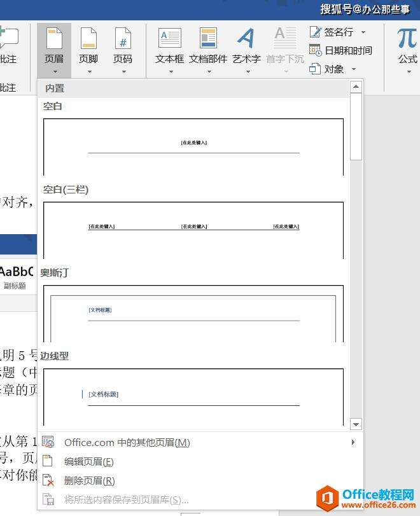The width and height of the screenshot is (420, 516).
Task: Choose 删除页眉(R) menu entry
Action: pos(200,480)
